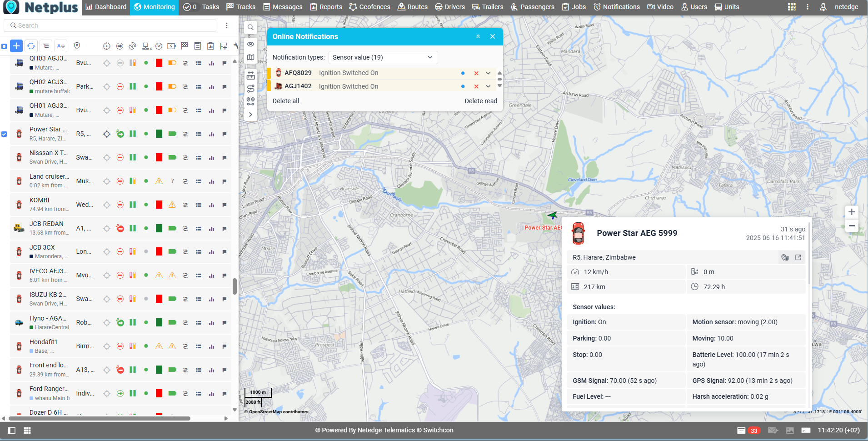This screenshot has height=441, width=868.
Task: Click the location pin icon in list toolbar
Action: (x=77, y=46)
